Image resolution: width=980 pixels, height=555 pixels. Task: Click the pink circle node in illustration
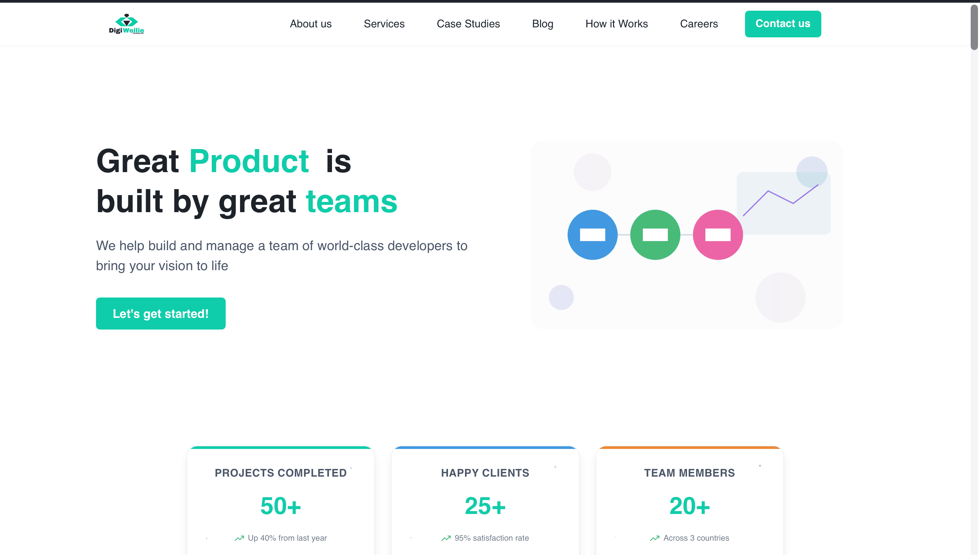tap(718, 234)
